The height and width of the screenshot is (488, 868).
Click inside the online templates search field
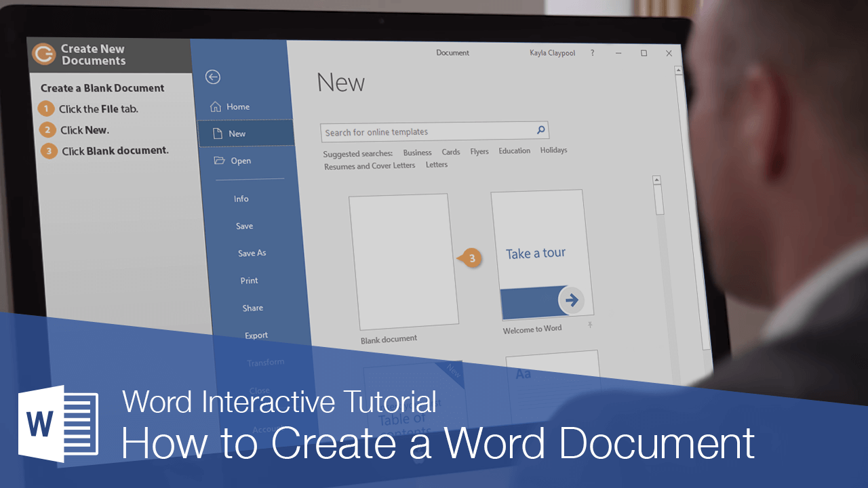[x=420, y=131]
